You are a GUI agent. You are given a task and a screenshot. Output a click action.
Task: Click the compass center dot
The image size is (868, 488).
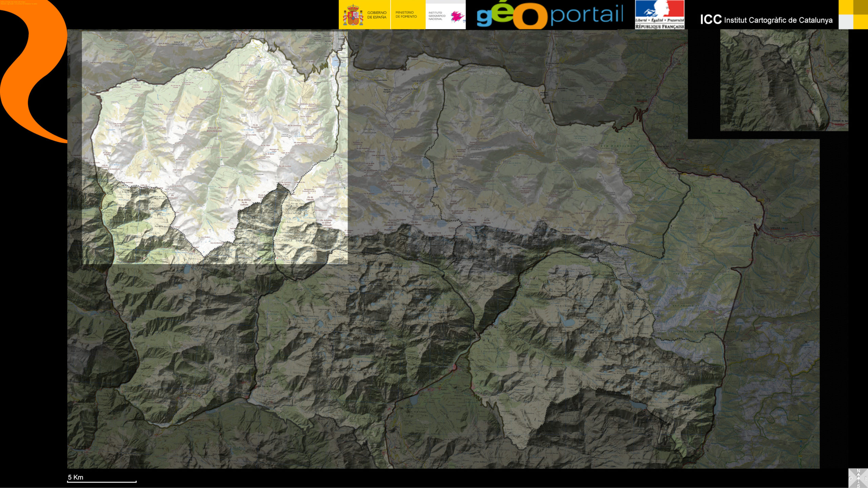(859, 479)
